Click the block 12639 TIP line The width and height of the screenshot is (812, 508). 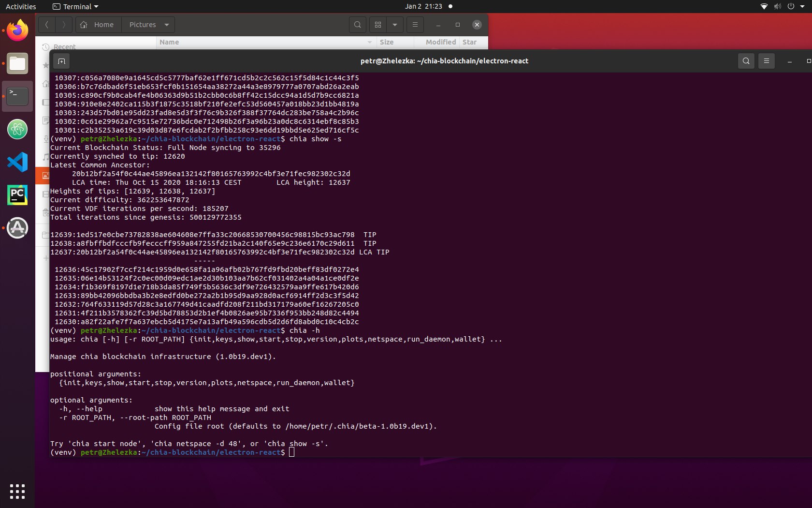click(x=213, y=235)
